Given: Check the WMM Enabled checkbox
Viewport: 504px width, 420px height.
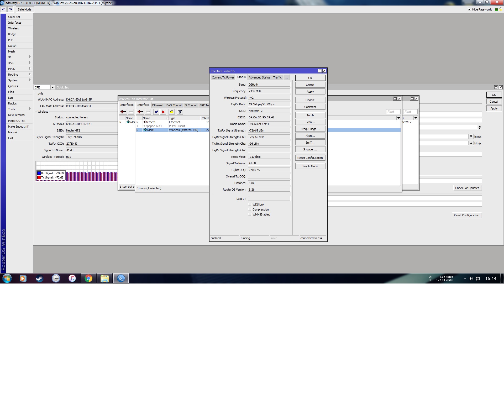Looking at the screenshot, I should click(x=250, y=214).
